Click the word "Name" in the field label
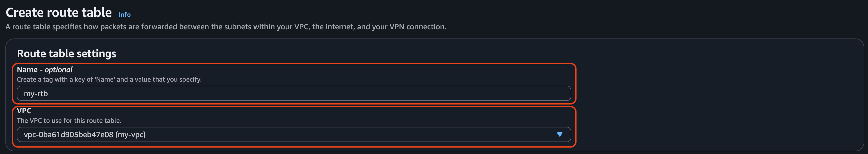 click(x=27, y=70)
